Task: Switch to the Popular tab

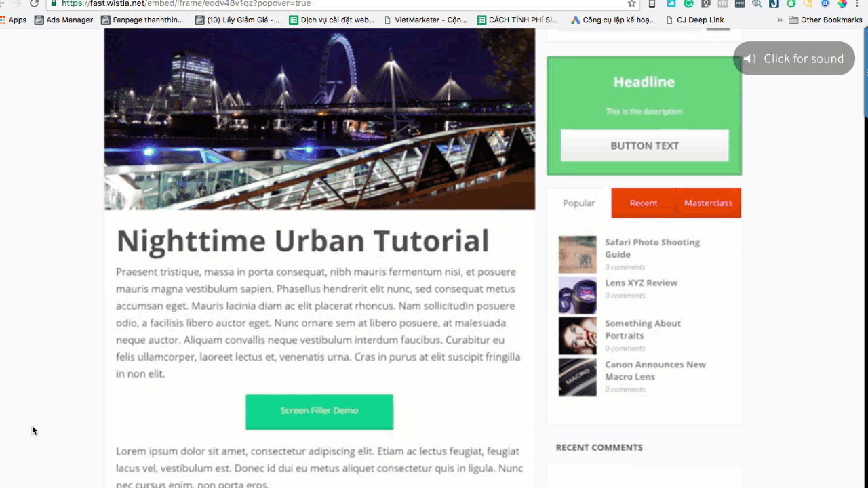Action: [x=579, y=203]
